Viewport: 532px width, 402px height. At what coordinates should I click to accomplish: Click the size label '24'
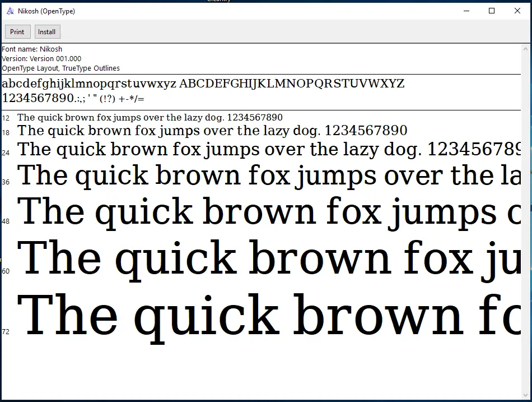coord(6,153)
